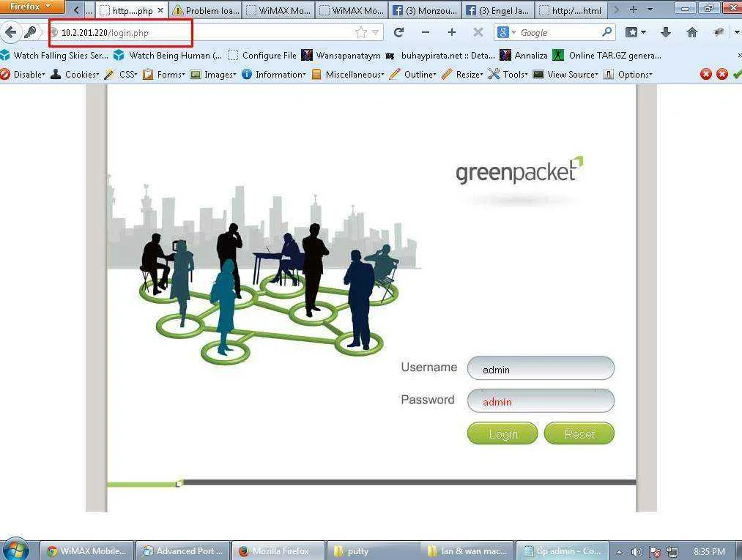Screen dimensions: 742x560
Task: Open Annaliza bookmark
Action: (524, 56)
